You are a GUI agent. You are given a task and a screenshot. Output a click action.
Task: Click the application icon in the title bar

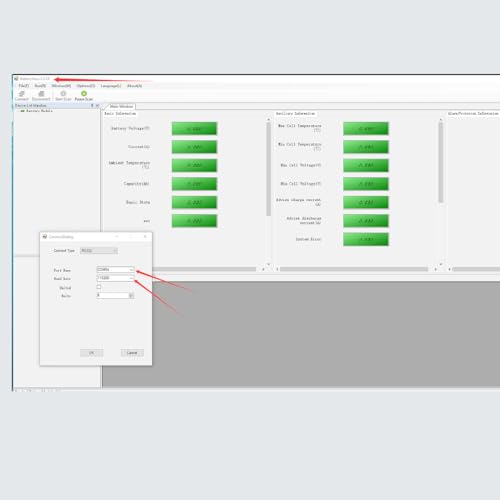[16, 79]
